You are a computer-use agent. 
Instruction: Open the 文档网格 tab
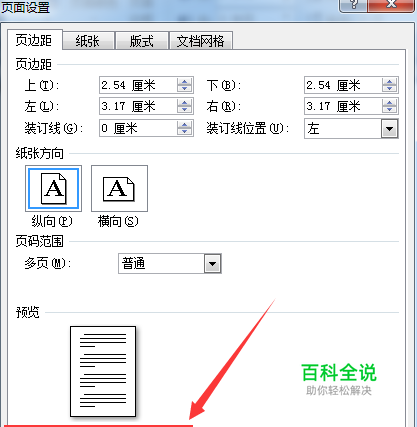[x=201, y=41]
